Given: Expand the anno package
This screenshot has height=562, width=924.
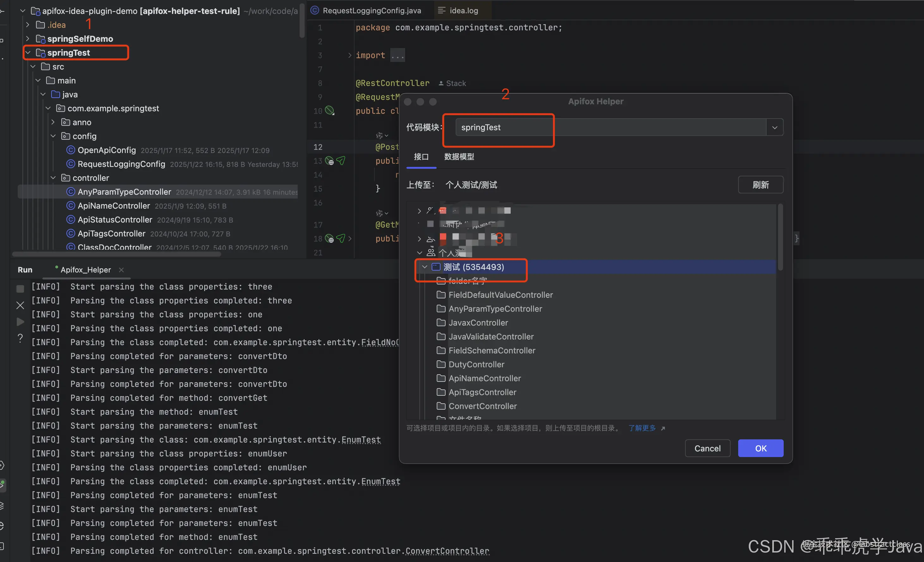Looking at the screenshot, I should coord(53,122).
